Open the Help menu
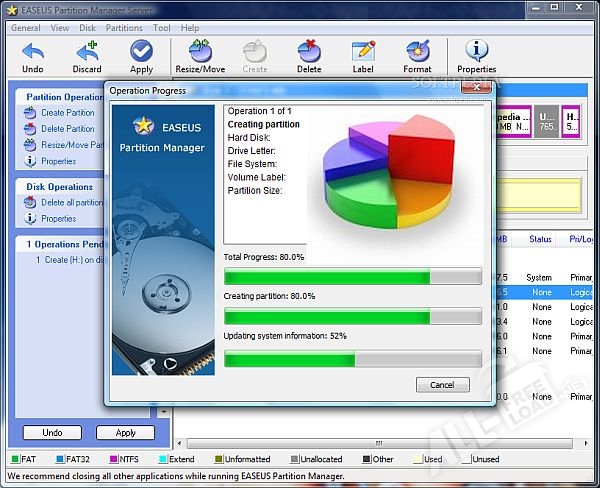600x488 pixels. tap(190, 28)
